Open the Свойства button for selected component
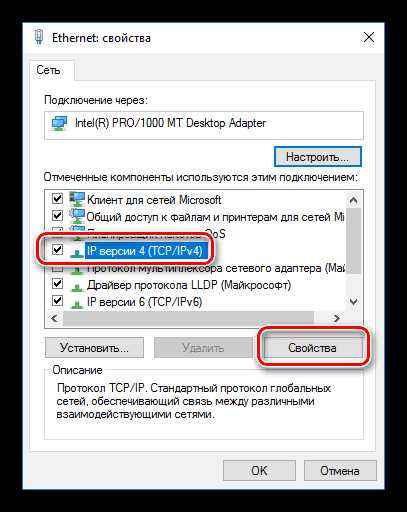407x512 pixels. [312, 348]
